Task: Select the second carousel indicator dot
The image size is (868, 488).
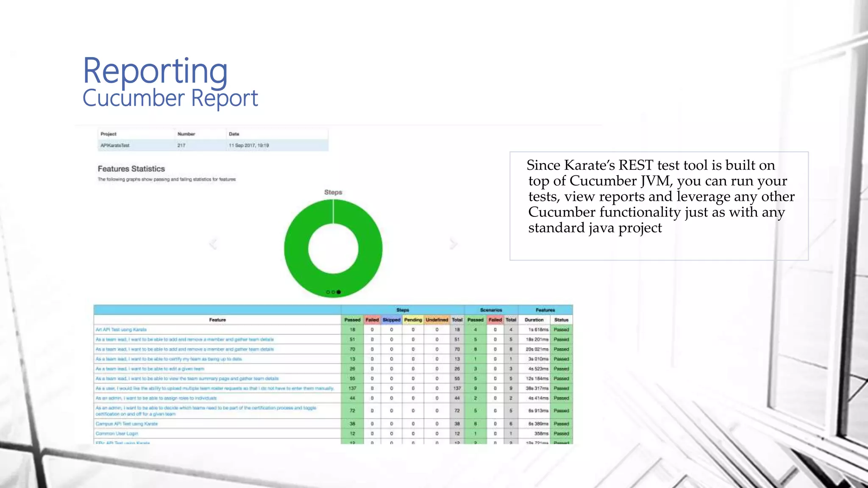Action: click(333, 292)
